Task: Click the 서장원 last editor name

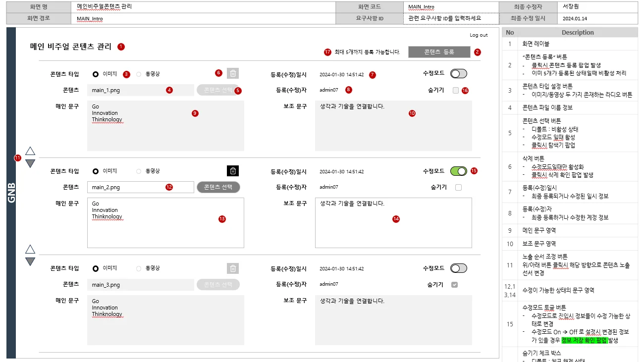Action: coord(571,7)
